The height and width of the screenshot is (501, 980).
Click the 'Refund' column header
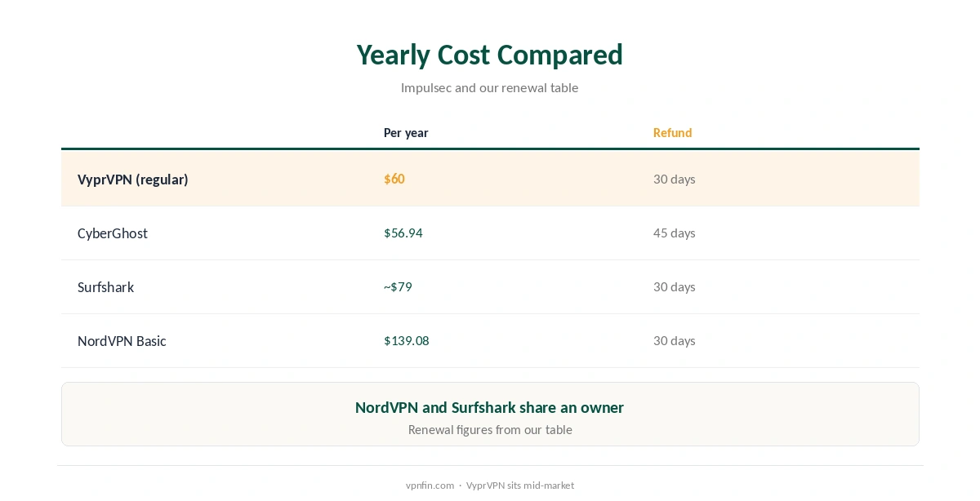672,132
